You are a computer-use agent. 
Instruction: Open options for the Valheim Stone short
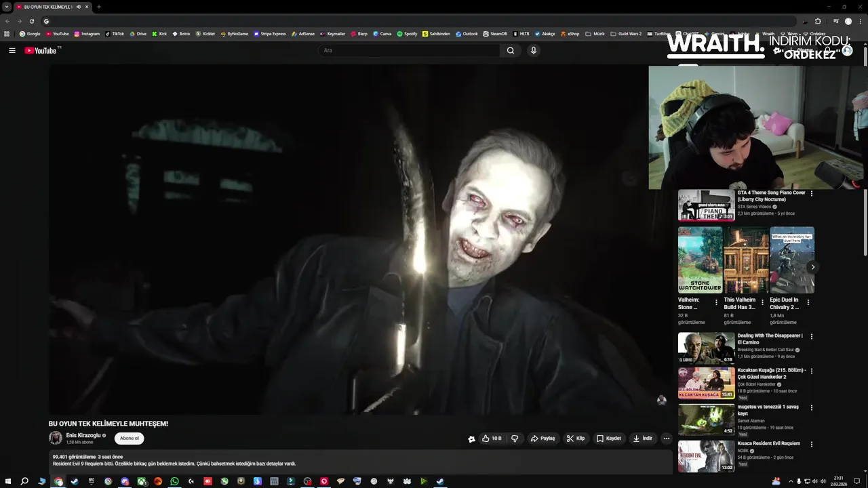click(x=717, y=302)
